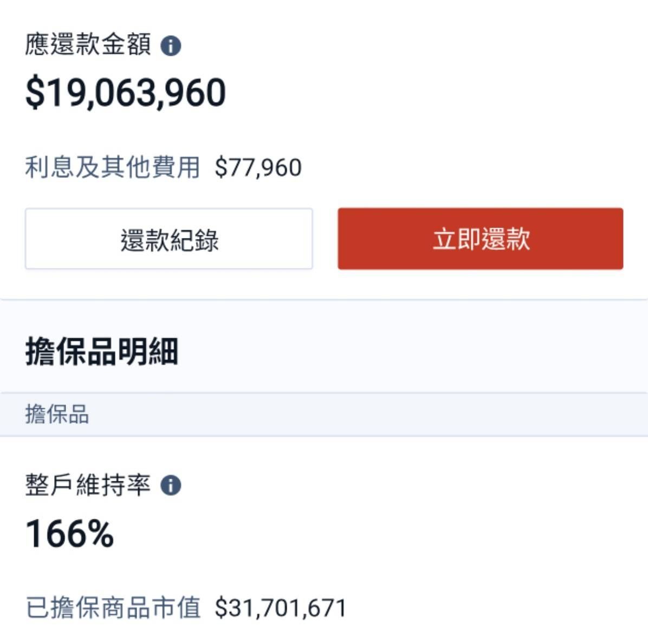Screen dimensions: 648x644
Task: Click the 市值 characters in 已擔保商品市值
Action: 176,608
